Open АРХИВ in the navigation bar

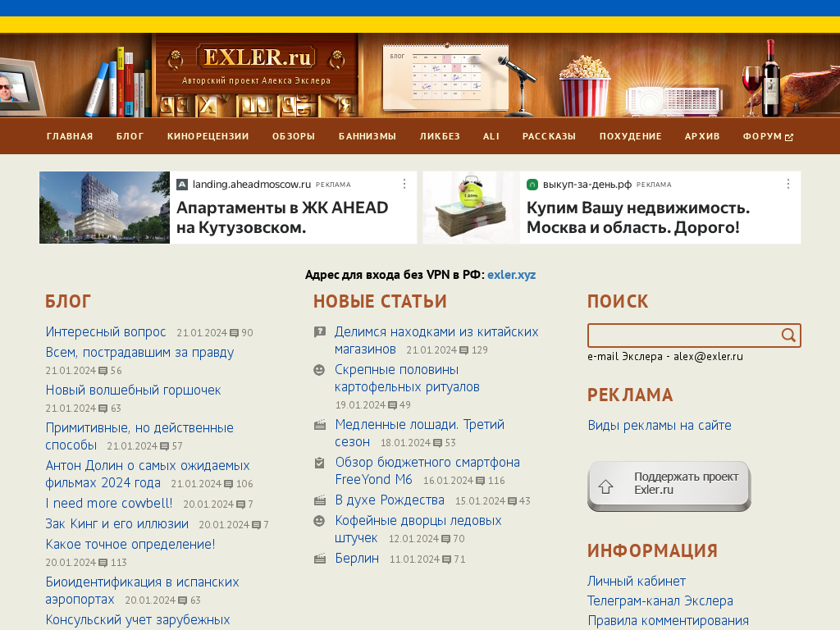(x=702, y=136)
